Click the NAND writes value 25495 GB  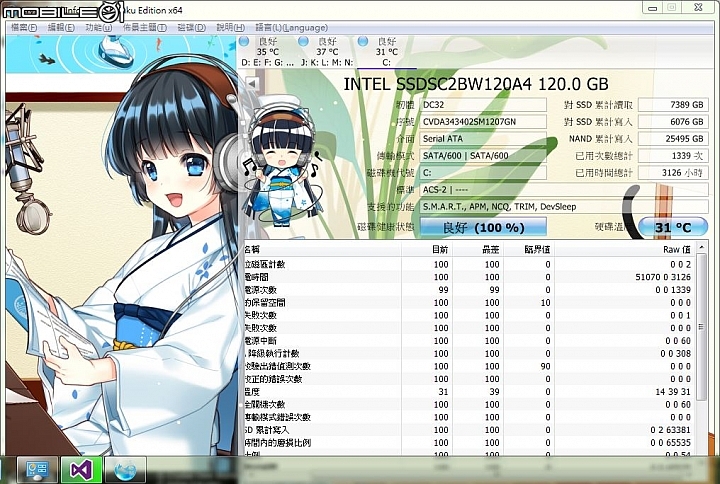673,139
